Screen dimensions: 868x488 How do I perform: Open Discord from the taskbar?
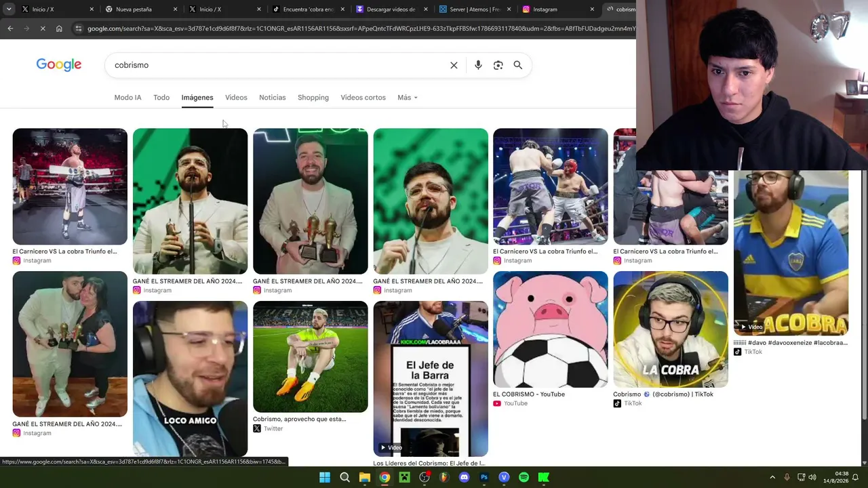click(464, 477)
